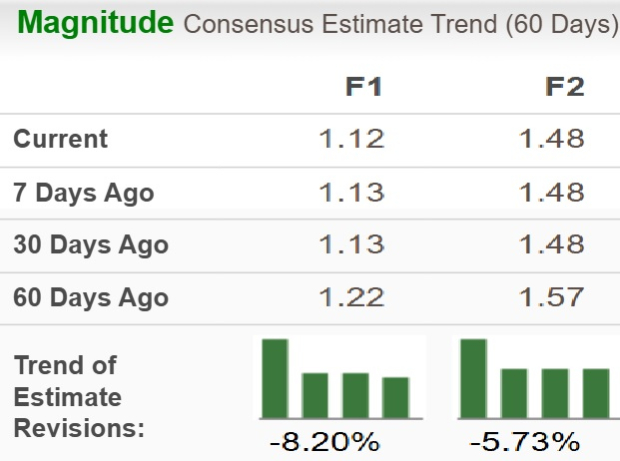Select the F1 column header
This screenshot has width=620, height=461.
(x=364, y=87)
